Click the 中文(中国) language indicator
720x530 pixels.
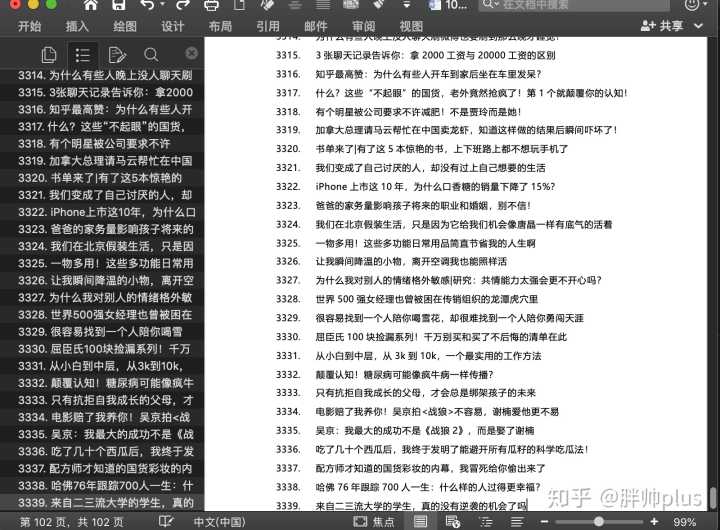[219, 522]
